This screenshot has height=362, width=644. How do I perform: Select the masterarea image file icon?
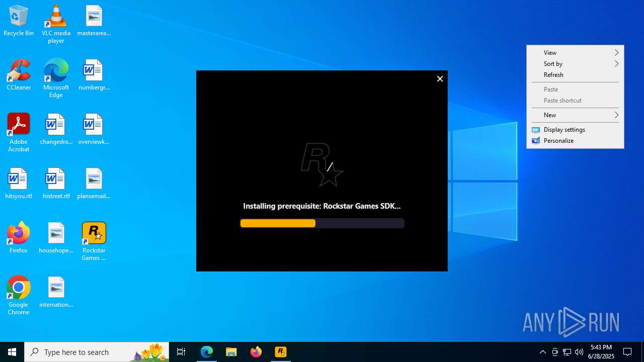[94, 21]
